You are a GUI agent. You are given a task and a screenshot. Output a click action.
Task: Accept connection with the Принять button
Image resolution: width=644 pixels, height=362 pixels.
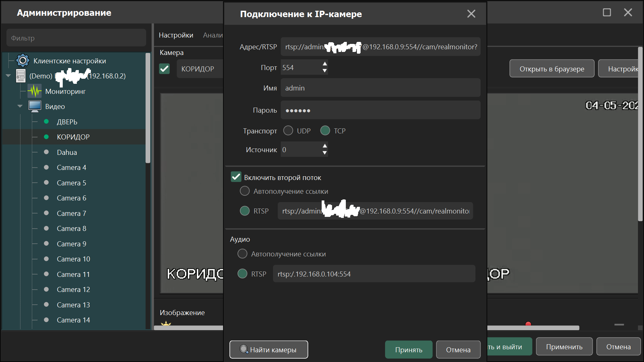(409, 350)
